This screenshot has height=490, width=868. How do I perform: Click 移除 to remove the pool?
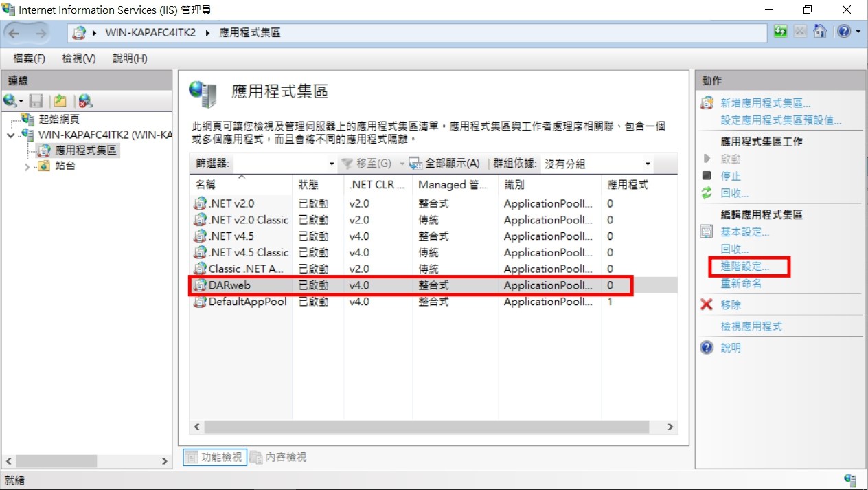(x=731, y=304)
